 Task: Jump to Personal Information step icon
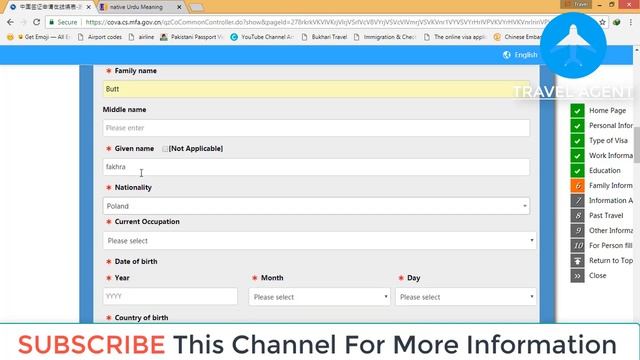coord(577,126)
